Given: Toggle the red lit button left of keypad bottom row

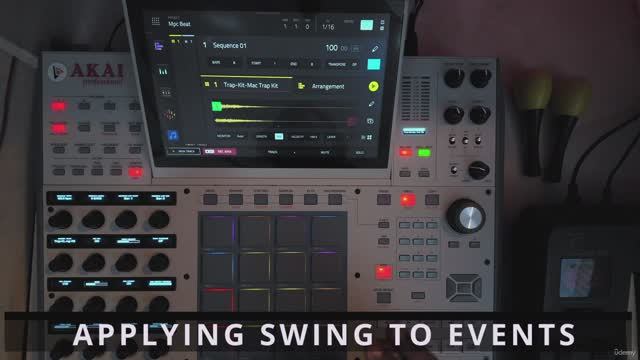Looking at the screenshot, I should [384, 273].
